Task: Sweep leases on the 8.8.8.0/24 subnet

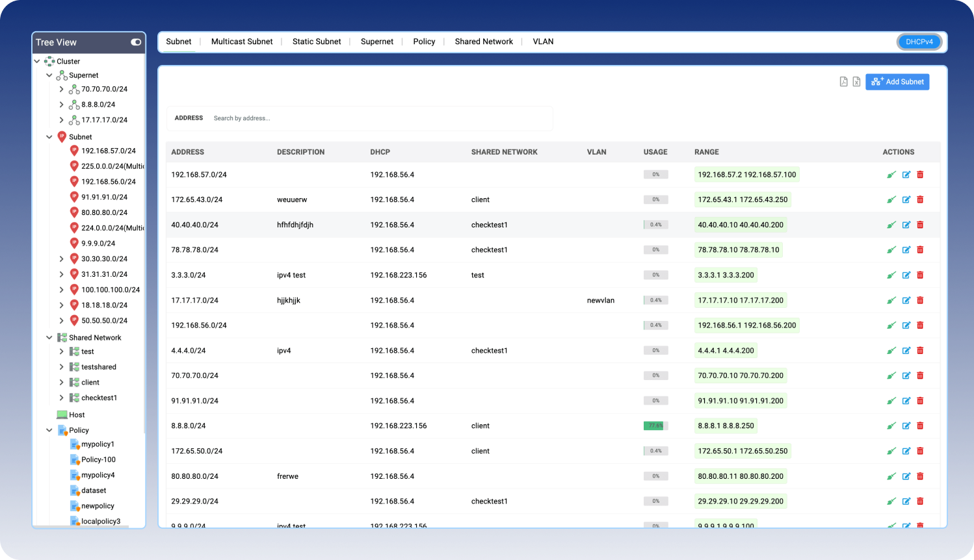Action: point(891,426)
